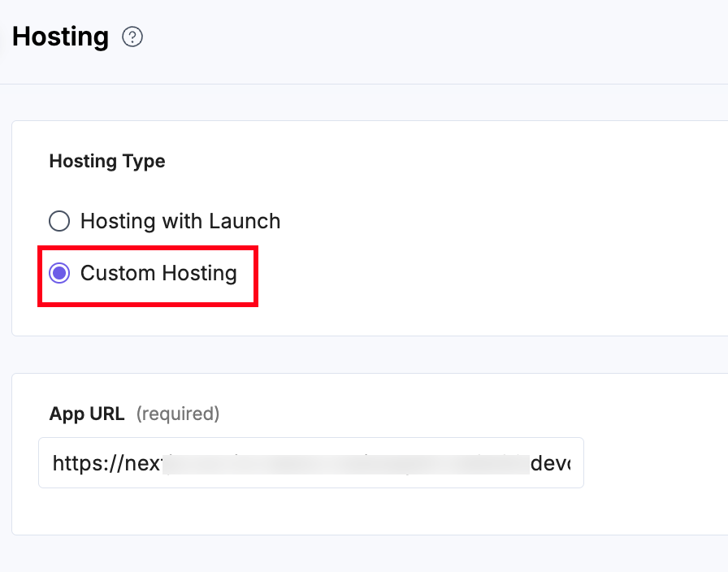Click the info icon near the Hosting heading
728x572 pixels.
tap(132, 37)
